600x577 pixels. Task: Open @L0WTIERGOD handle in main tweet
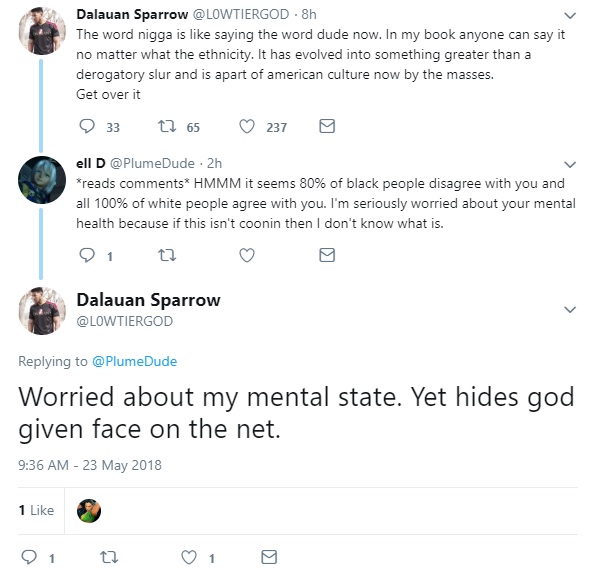tap(125, 321)
